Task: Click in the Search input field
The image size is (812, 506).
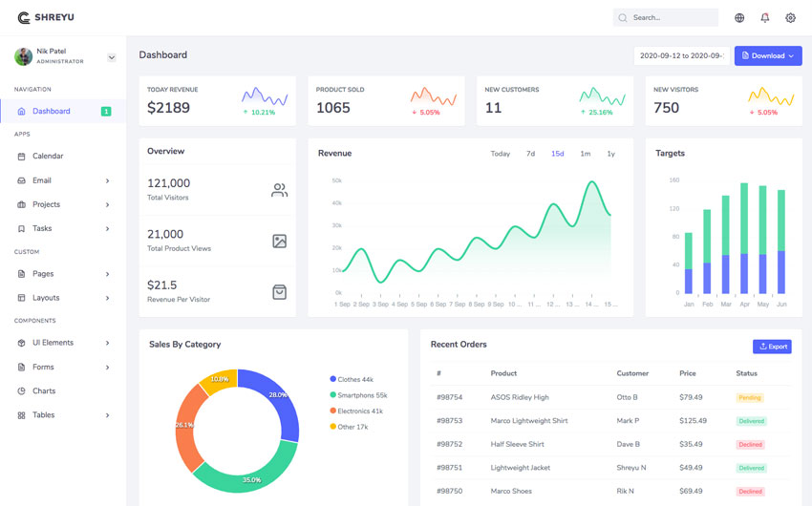Action: (x=666, y=17)
